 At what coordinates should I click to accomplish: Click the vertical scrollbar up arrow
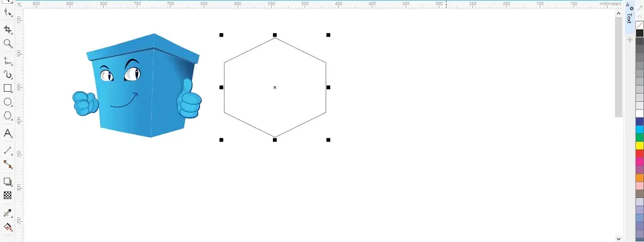[x=619, y=14]
